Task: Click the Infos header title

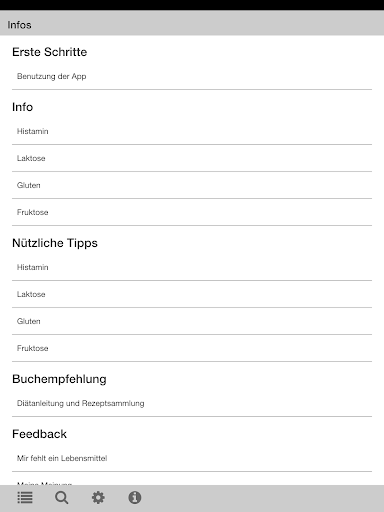Action: pos(19,25)
